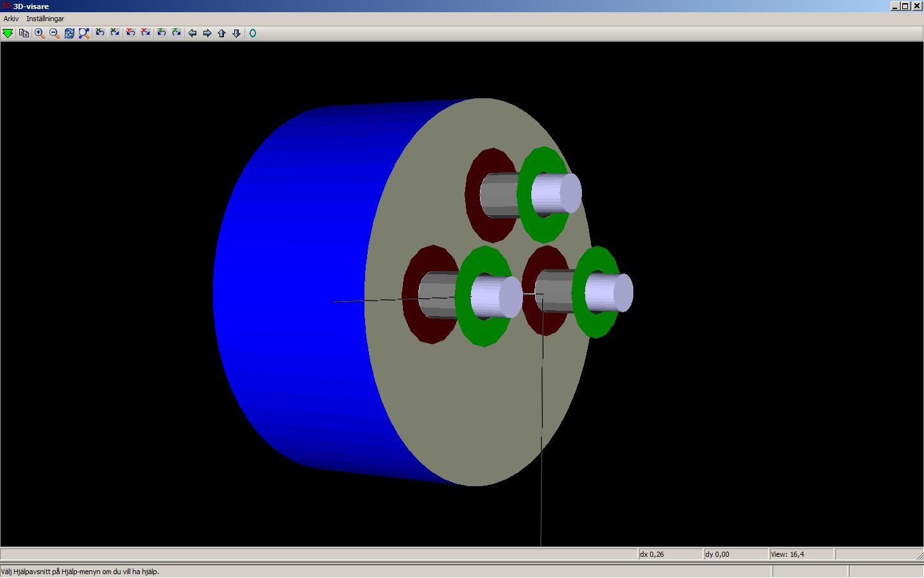Click the refresh view icon

coord(69,33)
